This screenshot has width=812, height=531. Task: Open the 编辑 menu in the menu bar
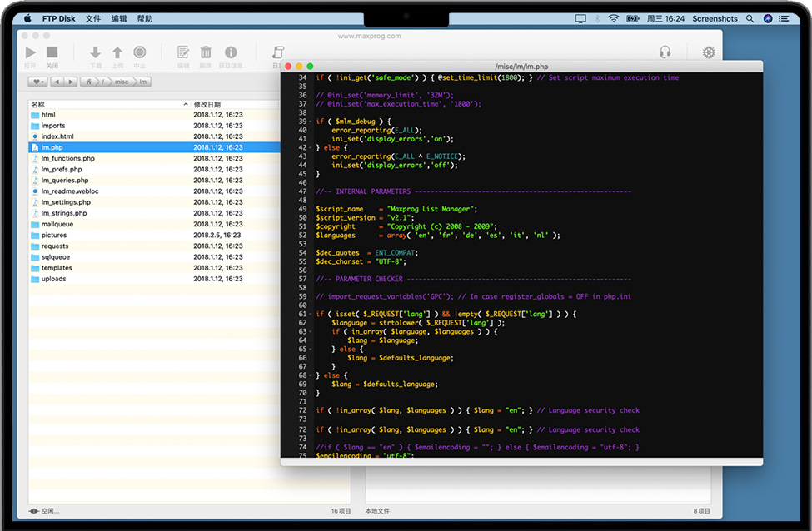tap(119, 18)
